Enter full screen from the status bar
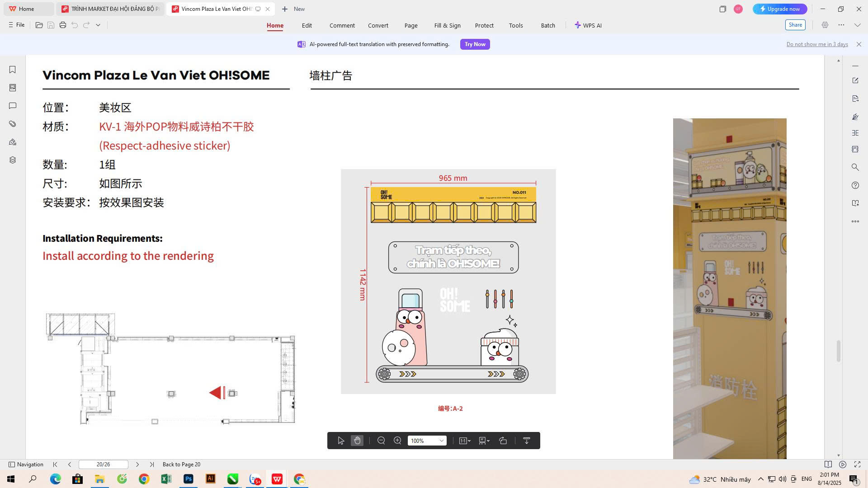The height and width of the screenshot is (488, 868). point(857,465)
